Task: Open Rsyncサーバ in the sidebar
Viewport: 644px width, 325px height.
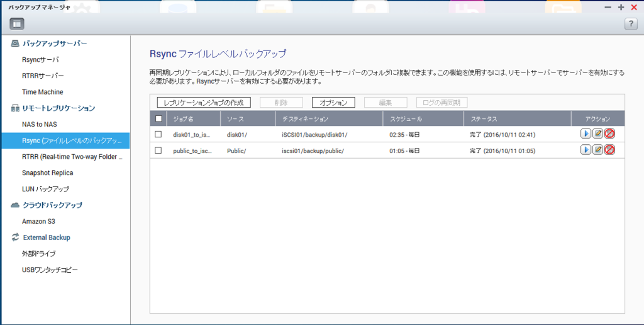Action: (41, 60)
